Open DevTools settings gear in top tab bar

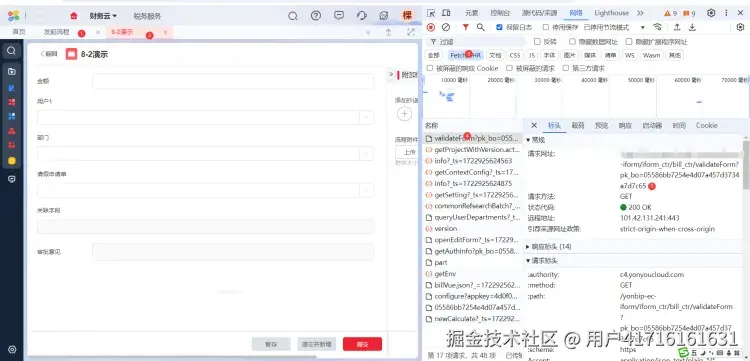pos(711,13)
